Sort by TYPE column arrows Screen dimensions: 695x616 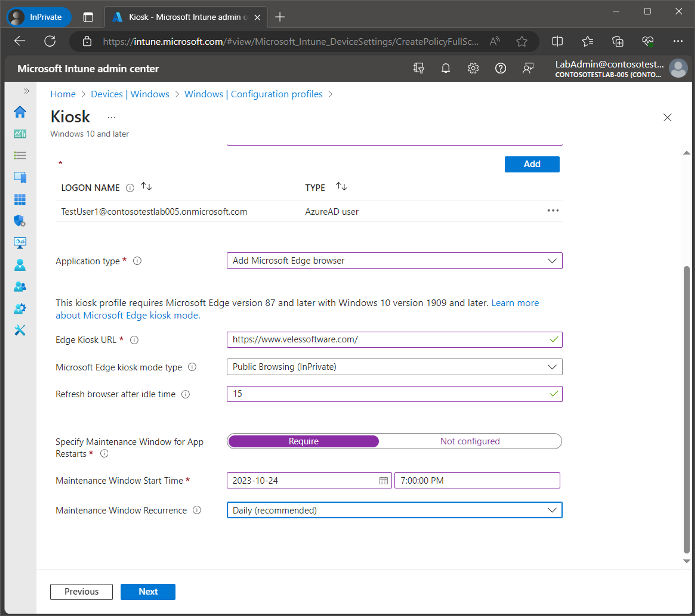[x=341, y=187]
